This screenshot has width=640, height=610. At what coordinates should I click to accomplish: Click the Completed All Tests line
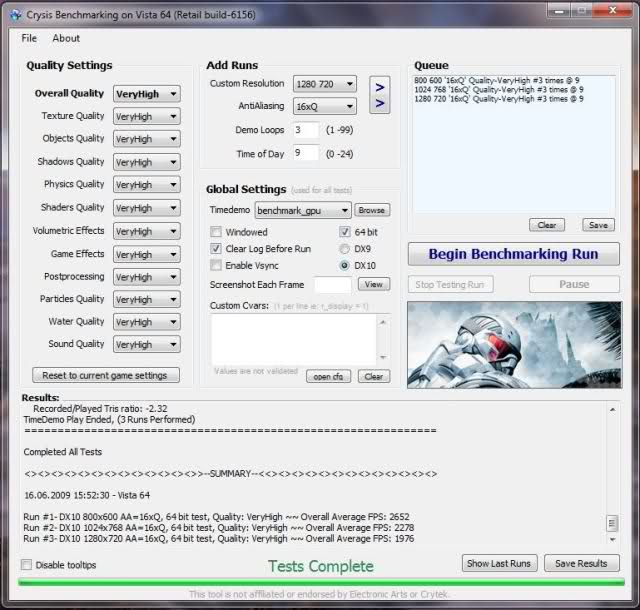63,452
